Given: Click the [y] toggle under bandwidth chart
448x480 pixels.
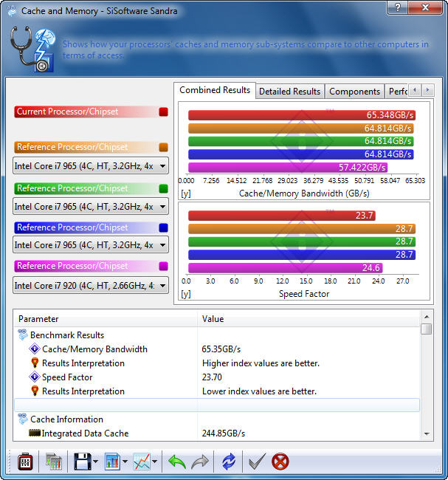Looking at the screenshot, I should (186, 193).
